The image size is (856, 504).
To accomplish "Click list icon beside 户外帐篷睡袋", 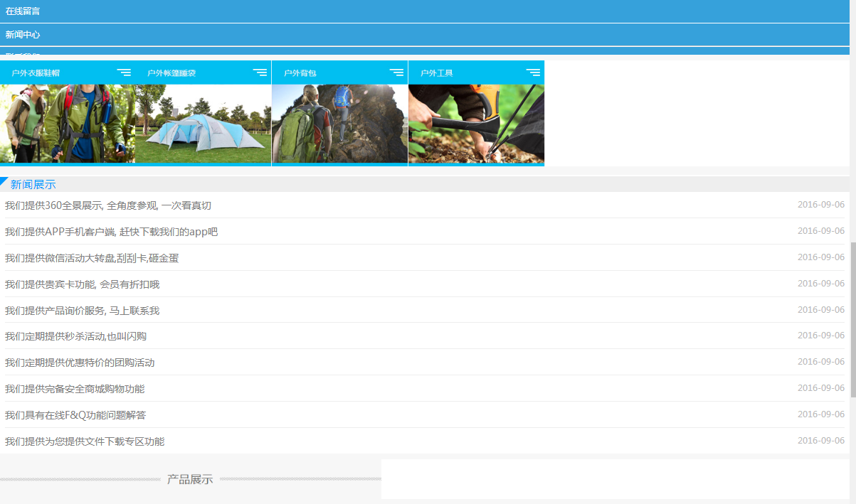I will [x=260, y=73].
